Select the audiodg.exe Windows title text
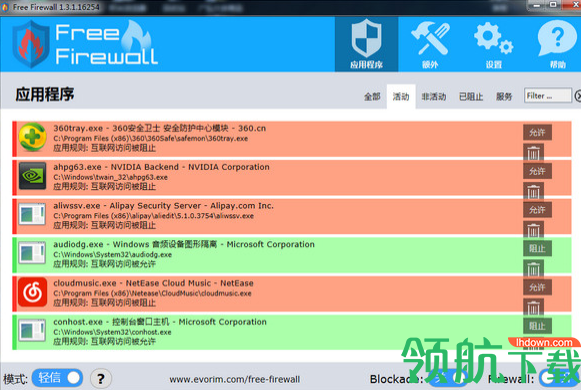581x390 pixels. coord(184,244)
